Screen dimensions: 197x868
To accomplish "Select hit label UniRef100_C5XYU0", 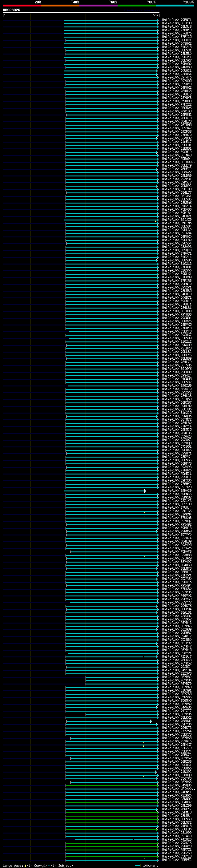I will (x=176, y=579).
